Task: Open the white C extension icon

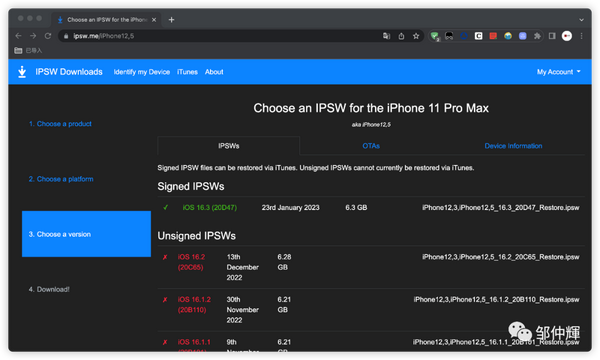Action: coord(478,36)
